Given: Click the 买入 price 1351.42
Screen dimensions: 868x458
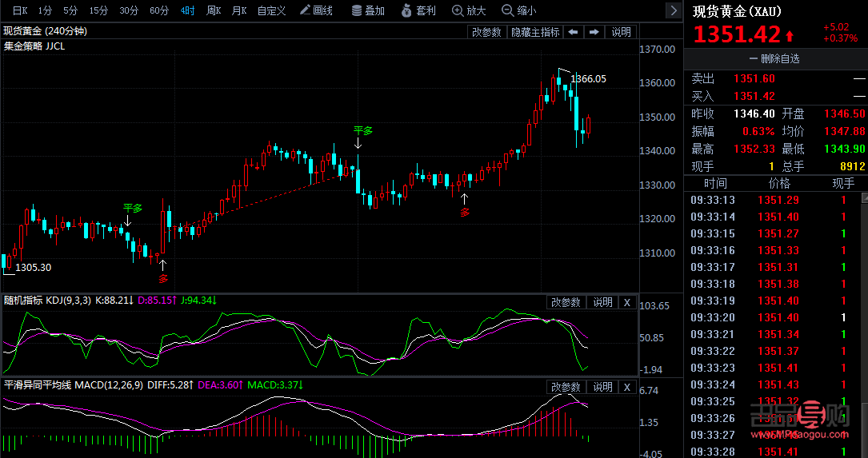Looking at the screenshot, I should (x=754, y=96).
